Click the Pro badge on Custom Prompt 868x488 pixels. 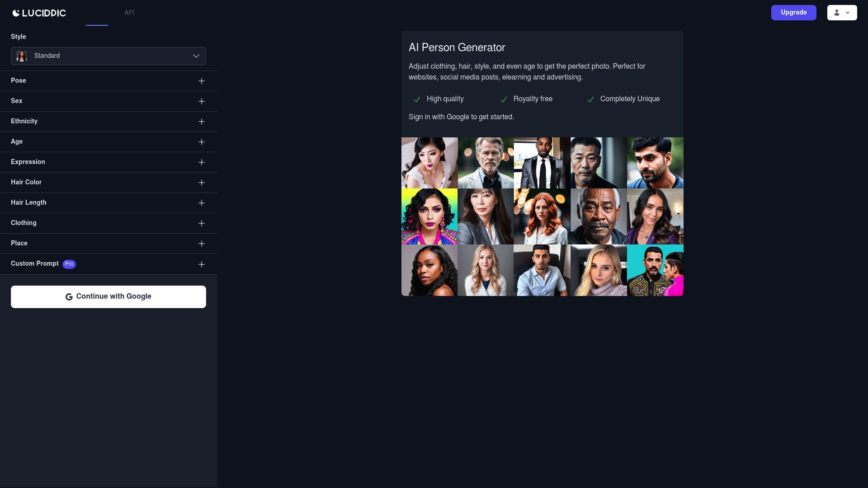[69, 264]
